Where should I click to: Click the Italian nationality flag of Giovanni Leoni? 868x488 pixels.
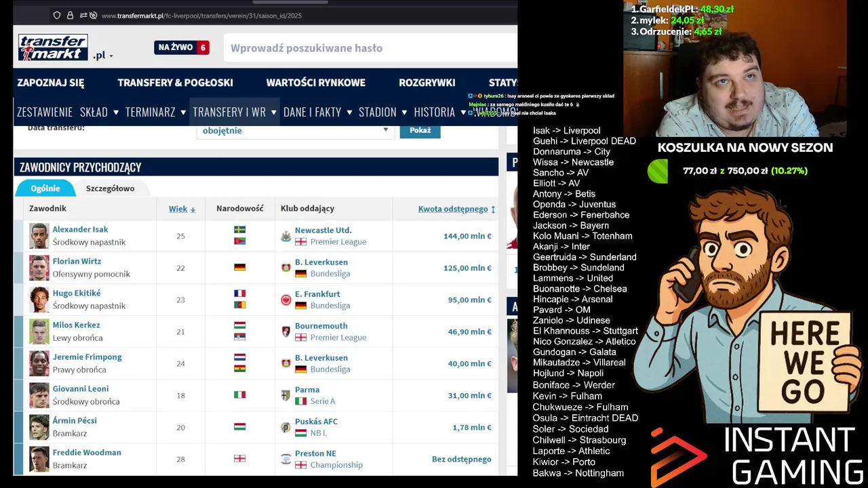coord(239,395)
